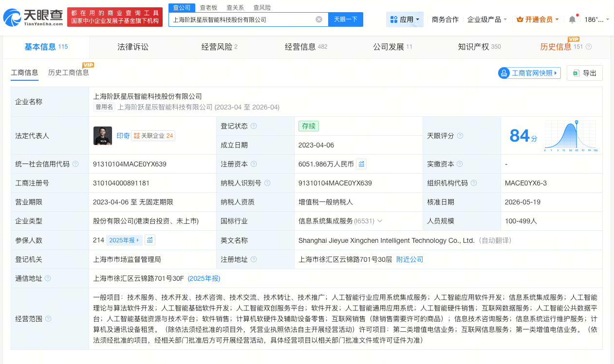
Task: Click the help icon beside 历史信息 tab
Action: click(x=589, y=47)
